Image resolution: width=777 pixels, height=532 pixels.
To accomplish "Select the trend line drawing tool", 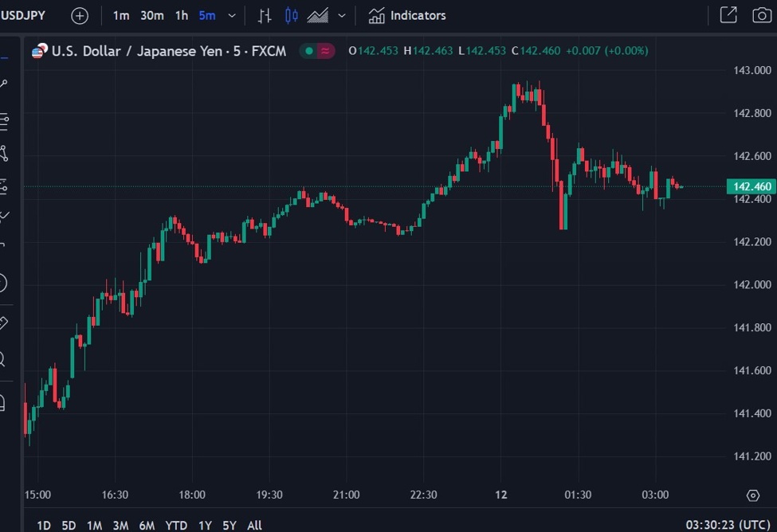I will pyautogui.click(x=8, y=84).
